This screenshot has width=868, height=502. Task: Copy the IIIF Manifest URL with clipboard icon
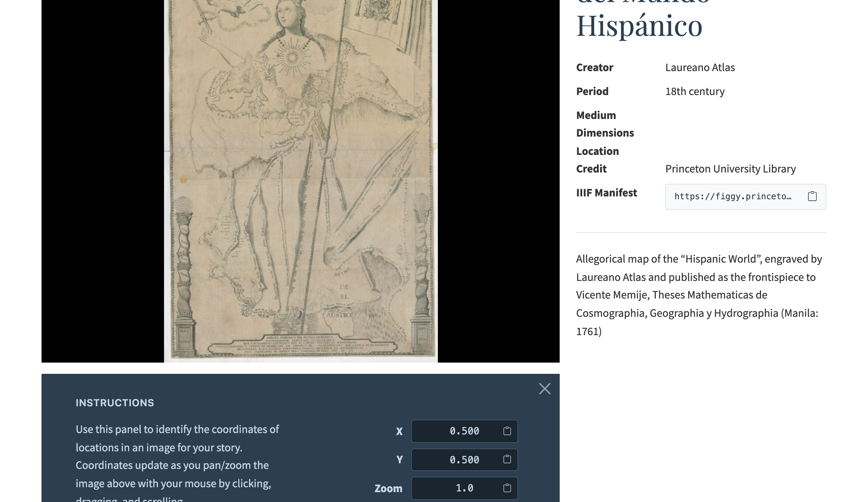point(812,196)
